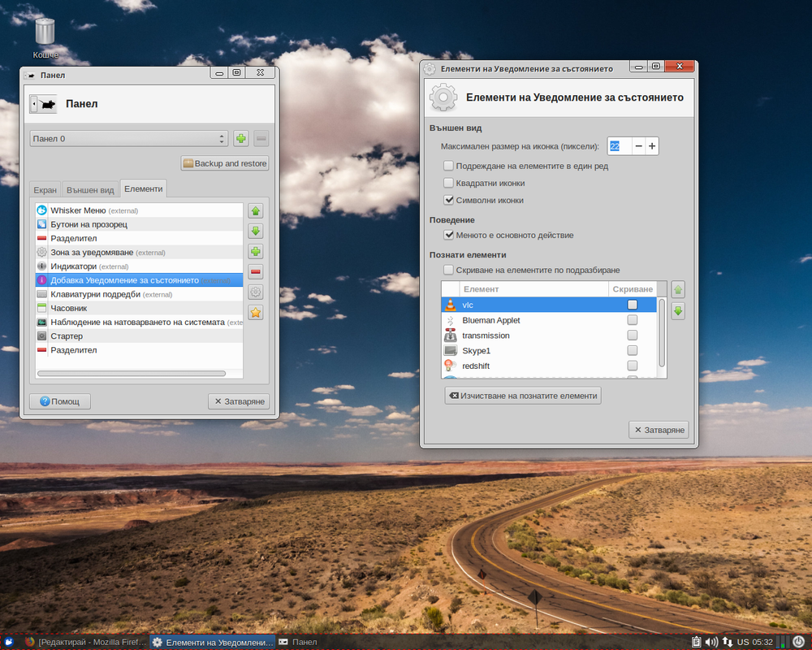This screenshot has width=812, height=650.
Task: Click the Елемент column header
Action: [533, 289]
